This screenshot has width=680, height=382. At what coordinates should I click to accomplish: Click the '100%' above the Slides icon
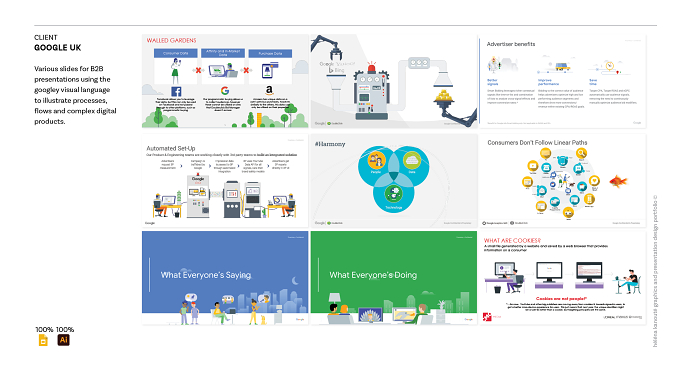click(44, 330)
